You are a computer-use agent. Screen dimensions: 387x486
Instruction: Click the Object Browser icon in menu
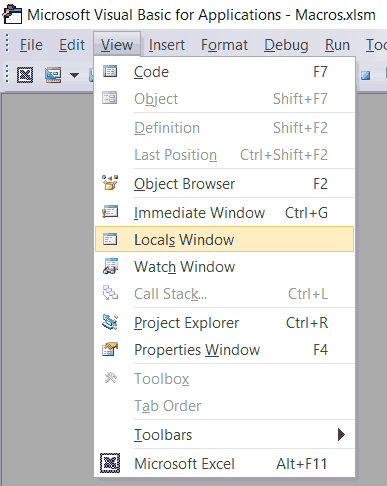110,183
